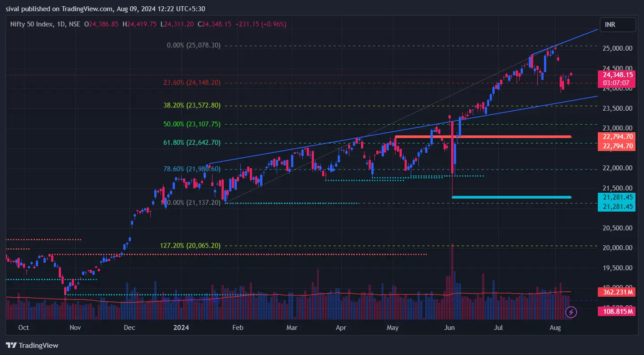644x355 pixels.
Task: Click the change value +231.15 (+0.96%)
Action: [x=261, y=24]
